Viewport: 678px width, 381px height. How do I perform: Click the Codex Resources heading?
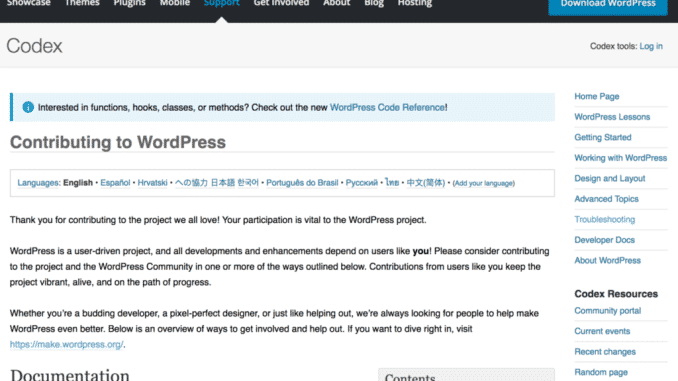click(x=616, y=294)
